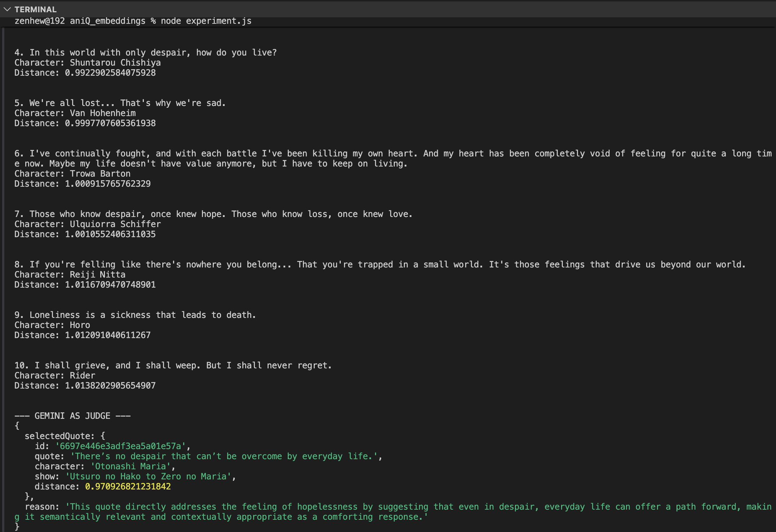The height and width of the screenshot is (532, 776).
Task: Click 'Distance: 1.012091040611267'
Action: 83,335
